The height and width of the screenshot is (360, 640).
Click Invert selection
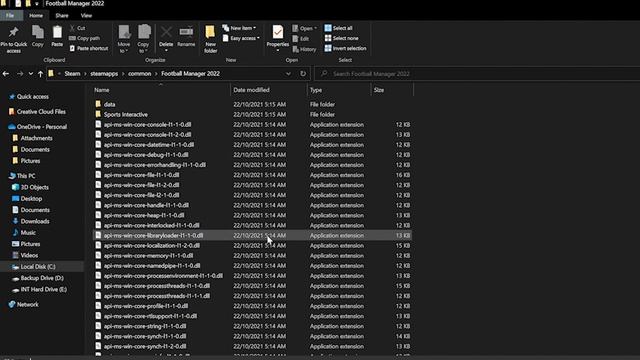click(345, 48)
